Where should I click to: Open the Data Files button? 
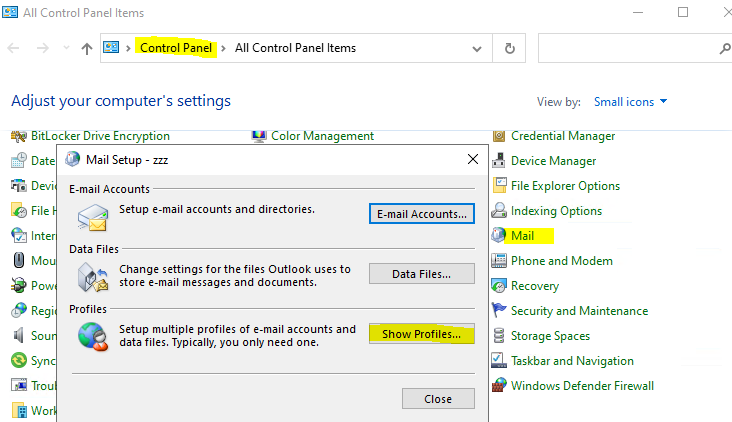(422, 274)
